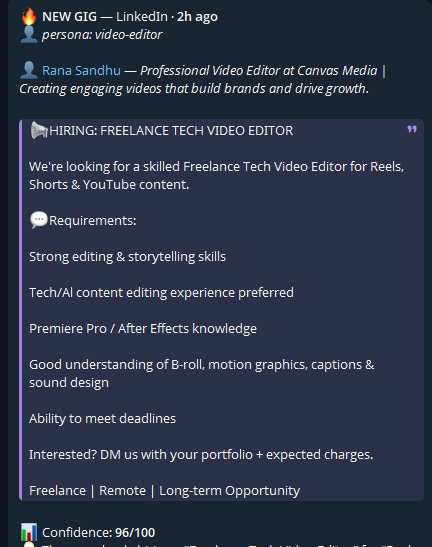Screen dimensions: 432x547
Task: Click 'Professional Video Editor at Canvas Media' text
Action: (x=259, y=71)
